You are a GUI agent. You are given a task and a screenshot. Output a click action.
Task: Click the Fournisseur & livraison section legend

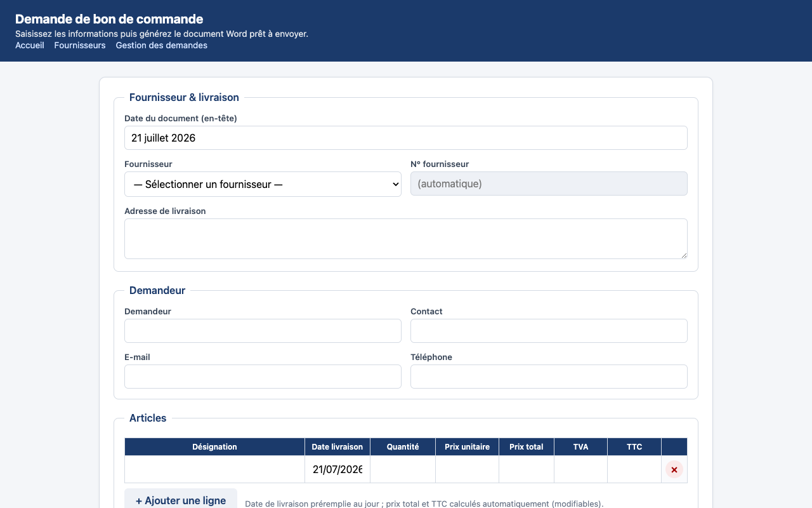[x=184, y=97]
